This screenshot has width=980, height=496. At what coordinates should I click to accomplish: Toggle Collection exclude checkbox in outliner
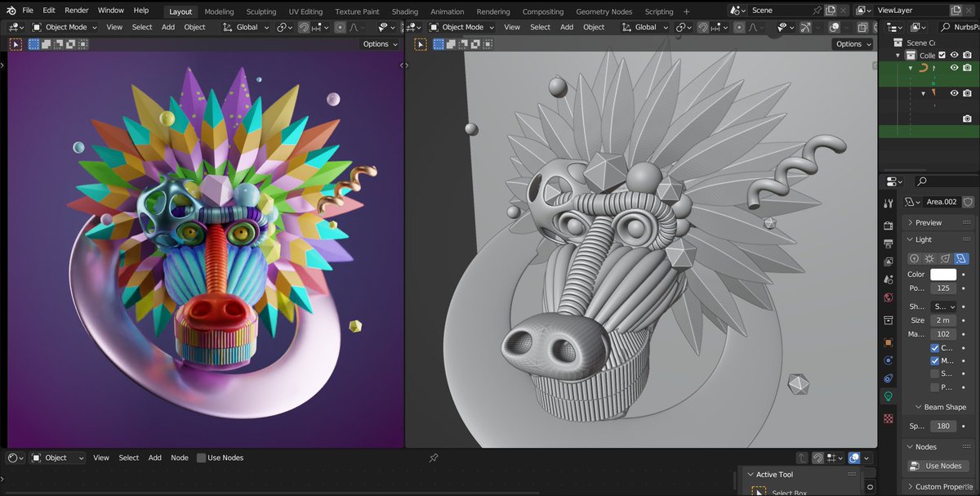click(942, 56)
